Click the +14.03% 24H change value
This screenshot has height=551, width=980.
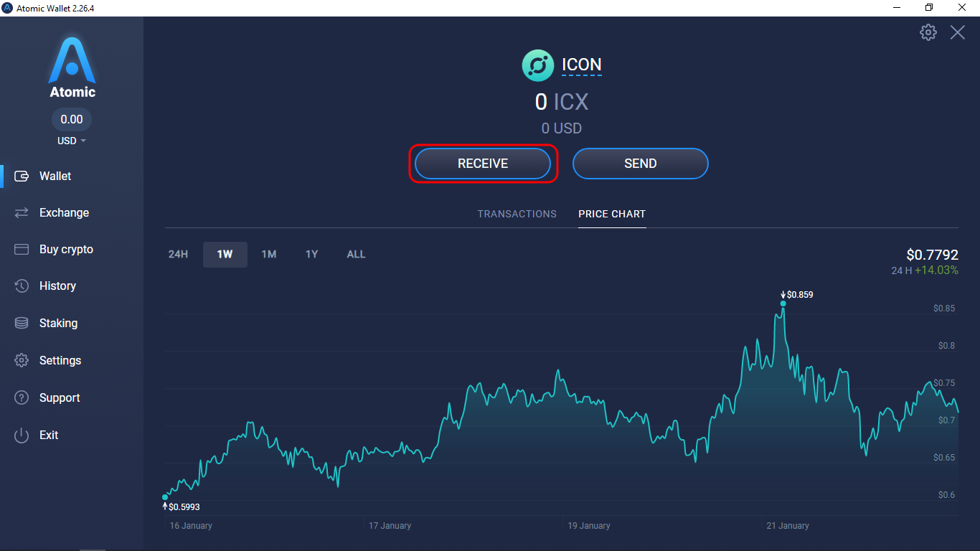click(x=936, y=270)
